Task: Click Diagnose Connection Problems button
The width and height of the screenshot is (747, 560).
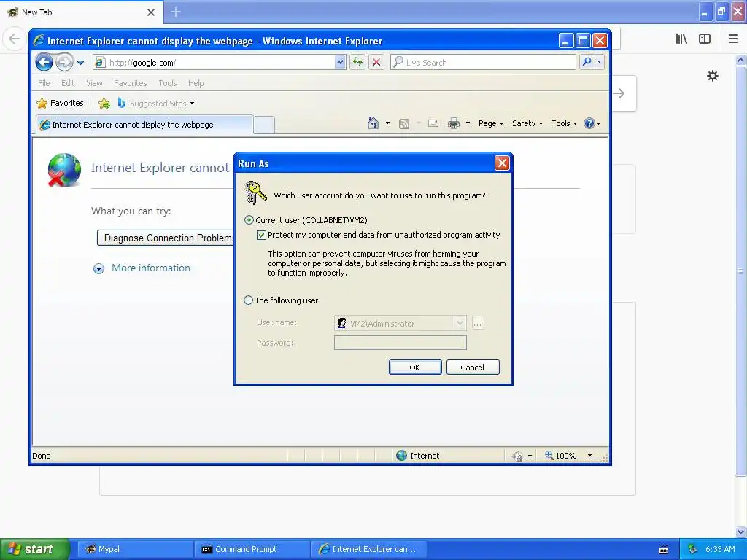Action: pyautogui.click(x=166, y=238)
